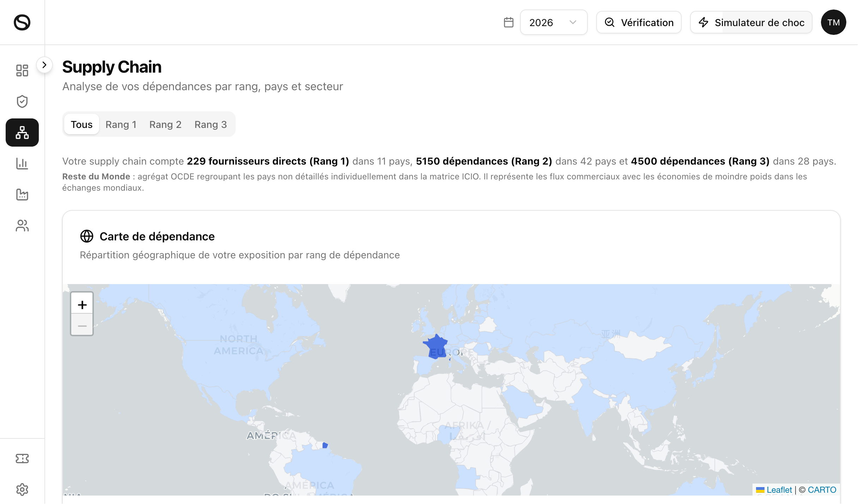Open the users sidebar icon
This screenshot has height=504, width=858.
click(x=22, y=226)
